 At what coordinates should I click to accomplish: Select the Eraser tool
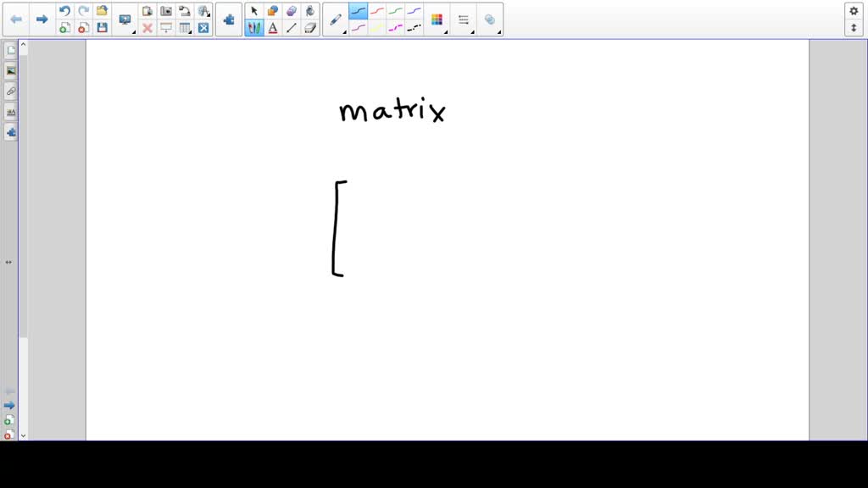tap(310, 28)
